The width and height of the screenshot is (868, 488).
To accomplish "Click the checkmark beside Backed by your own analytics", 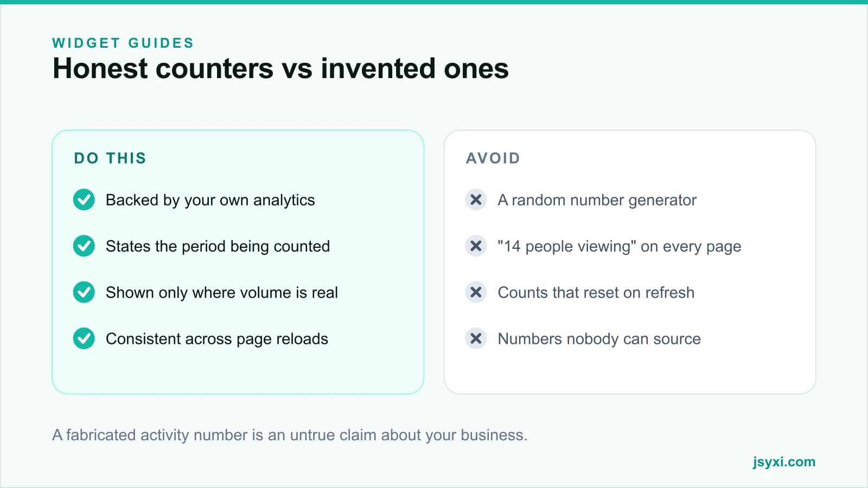I will [84, 200].
